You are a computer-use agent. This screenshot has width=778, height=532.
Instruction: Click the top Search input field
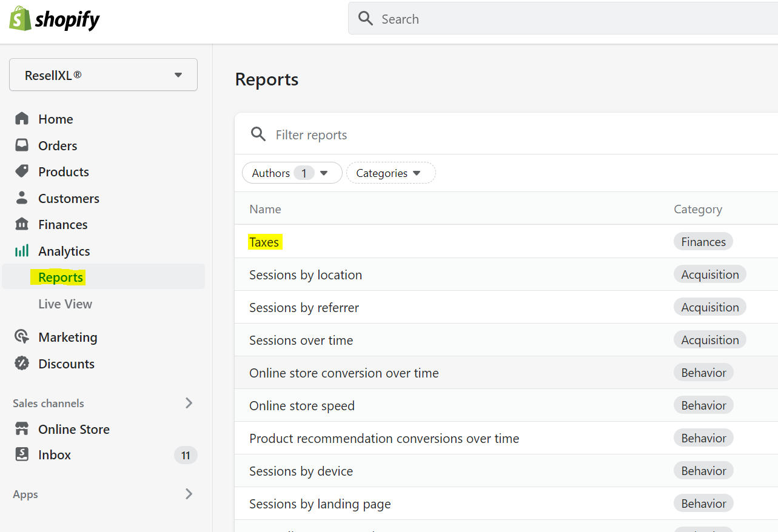tap(563, 19)
